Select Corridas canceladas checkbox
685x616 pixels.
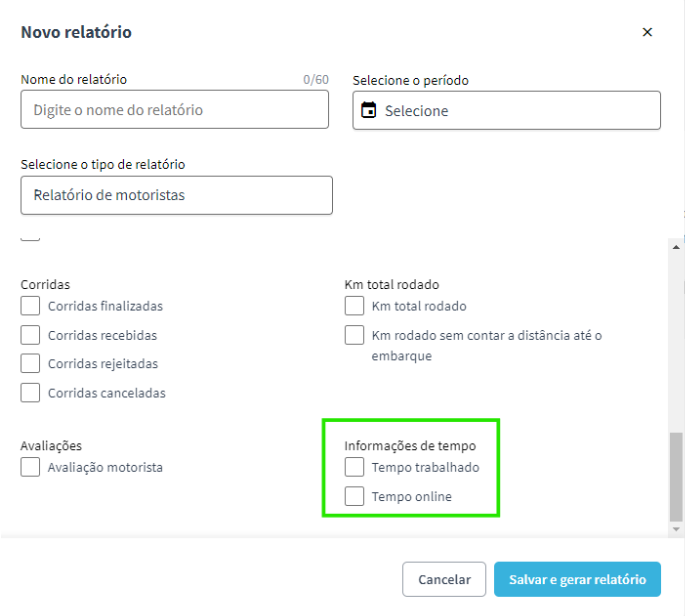pyautogui.click(x=30, y=393)
